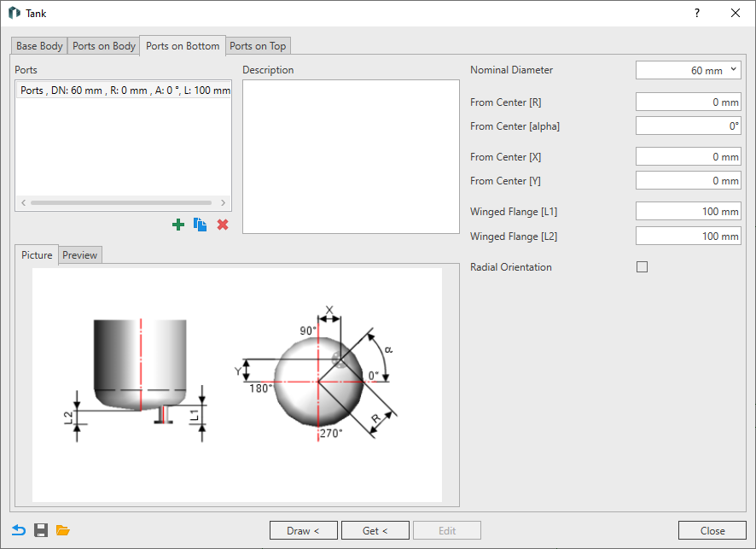Click the From Center [alpha] field
756x549 pixels.
coord(688,126)
